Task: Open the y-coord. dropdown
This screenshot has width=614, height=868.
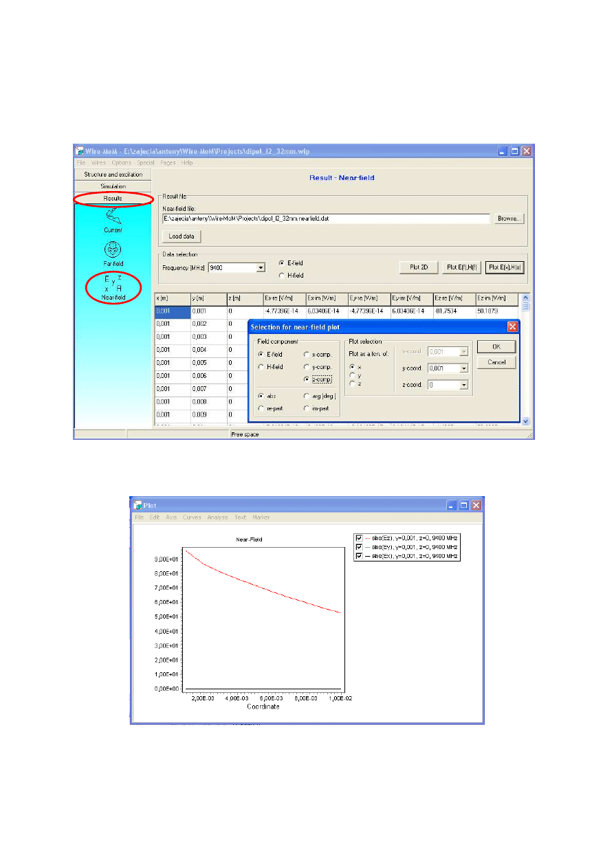Action: coord(464,368)
